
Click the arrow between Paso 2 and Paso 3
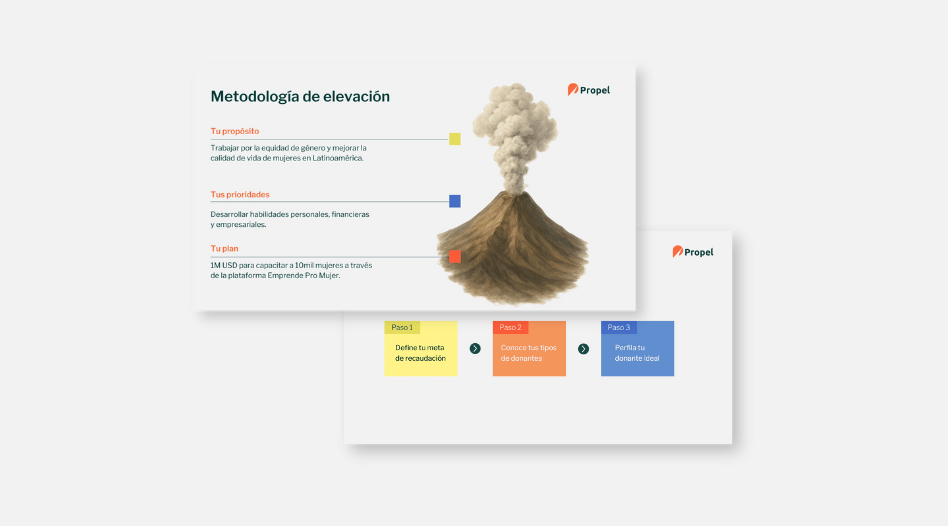pos(583,349)
